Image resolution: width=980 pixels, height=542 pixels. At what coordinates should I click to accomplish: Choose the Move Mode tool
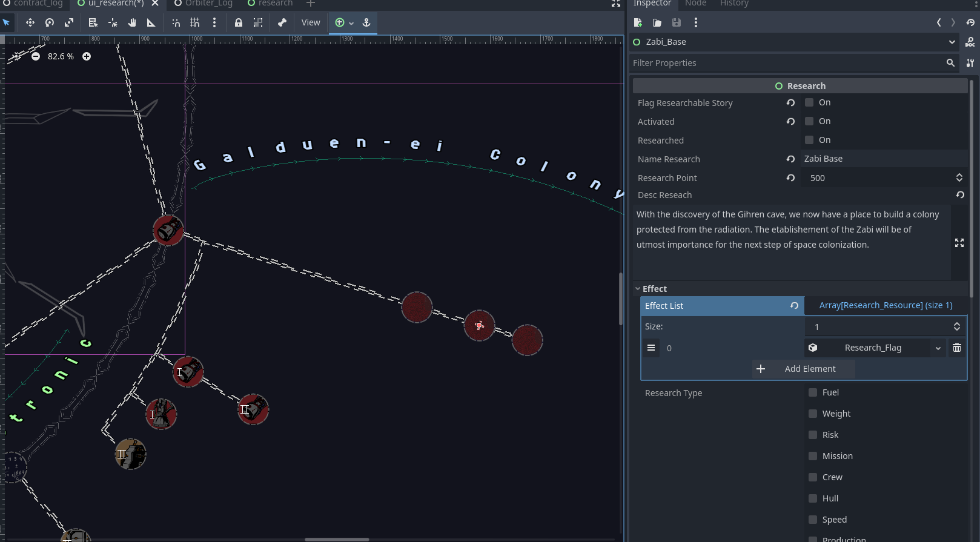[x=30, y=22]
